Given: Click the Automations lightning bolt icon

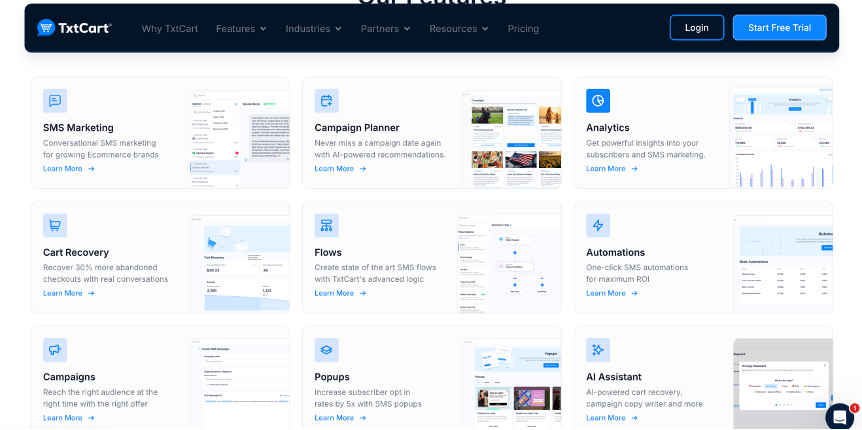Looking at the screenshot, I should coord(598,225).
